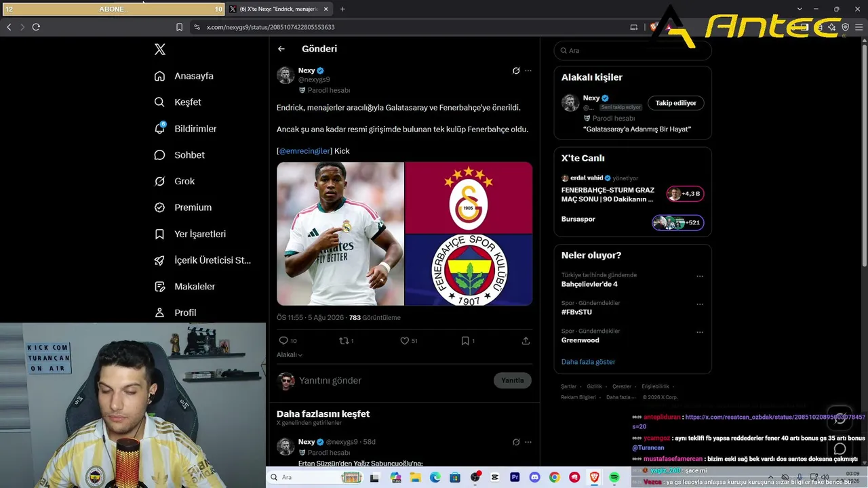Image resolution: width=868 pixels, height=488 pixels.
Task: Open Discord from the taskbar
Action: click(535, 477)
